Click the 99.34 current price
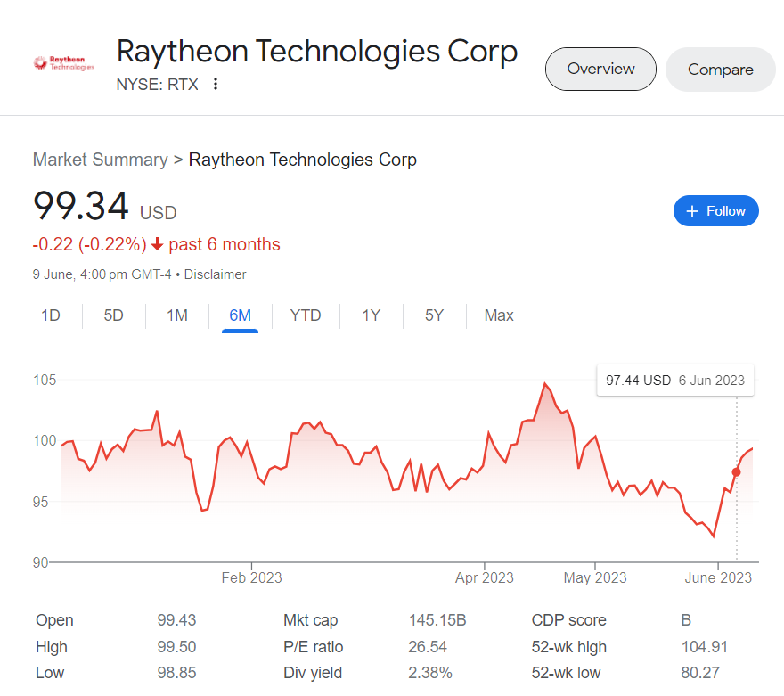Viewport: 784px width, 696px height. 81,206
